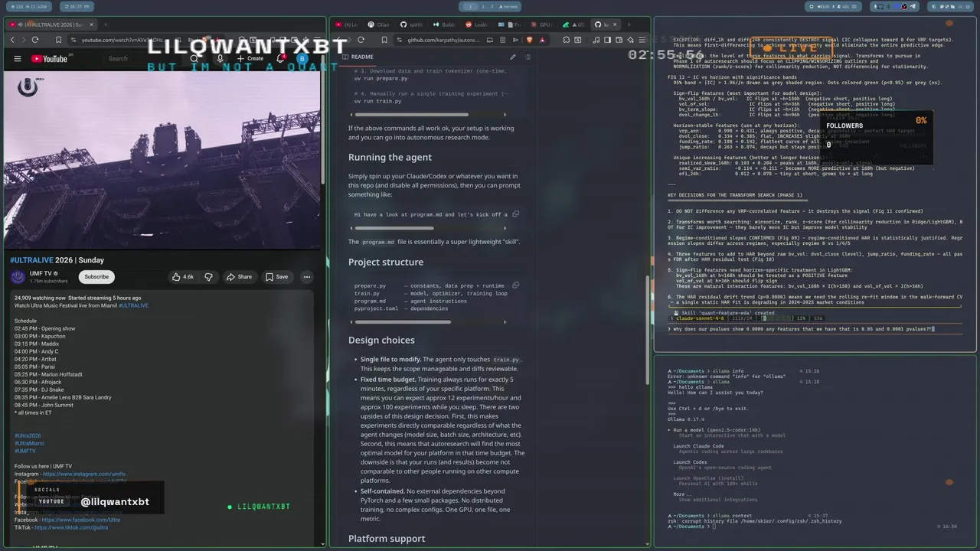Viewport: 980px width, 551px height.
Task: Open a new tab in YouTube window
Action: click(x=105, y=24)
